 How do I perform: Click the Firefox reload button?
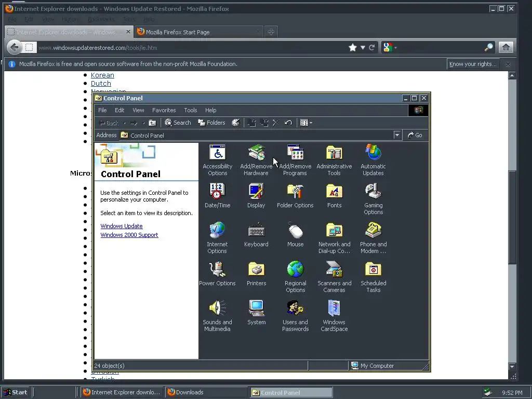(372, 47)
